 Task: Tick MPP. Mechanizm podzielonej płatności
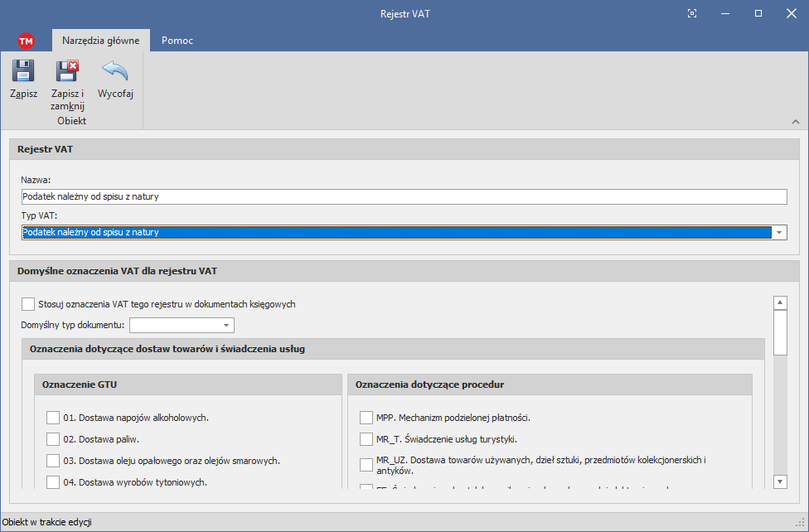(366, 418)
